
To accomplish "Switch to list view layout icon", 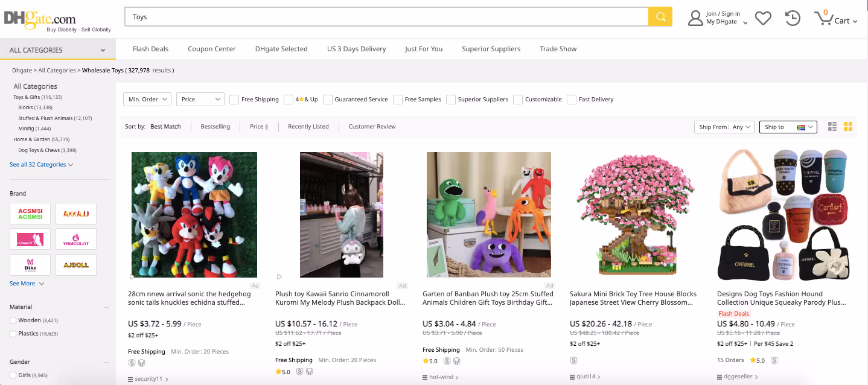I will [832, 127].
